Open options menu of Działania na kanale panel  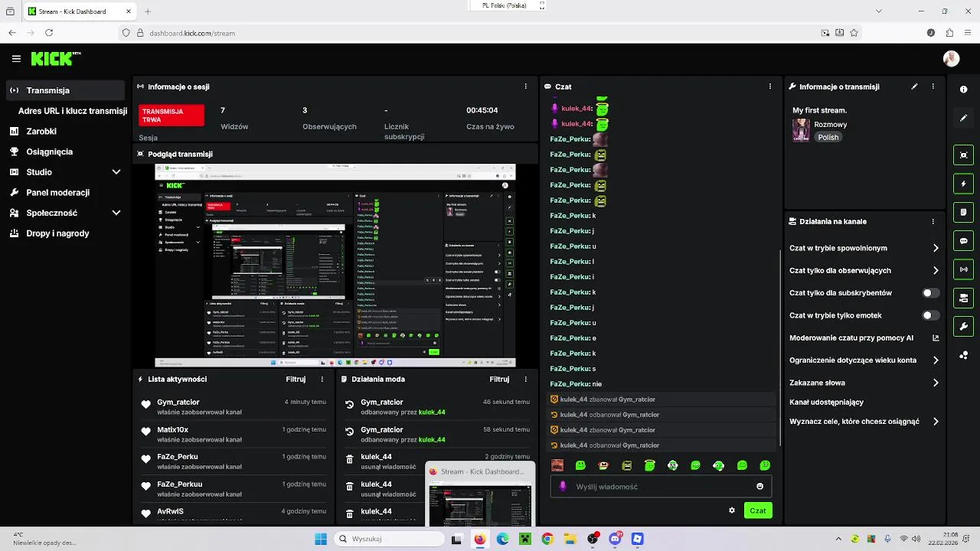(933, 221)
